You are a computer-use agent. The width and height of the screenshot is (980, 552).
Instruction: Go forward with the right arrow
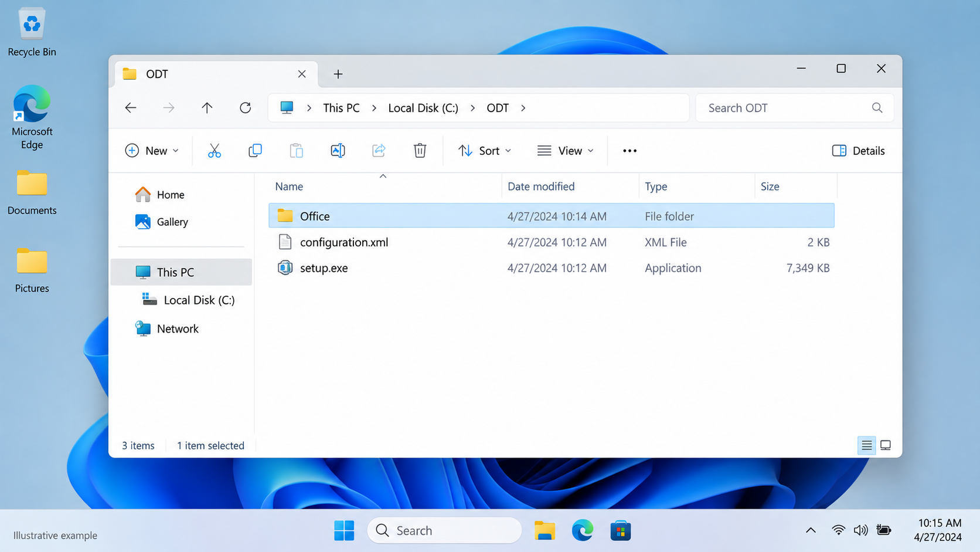[x=169, y=107]
